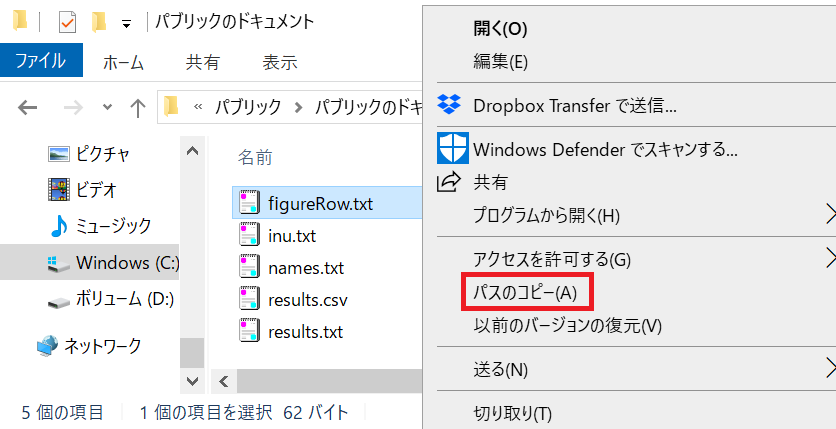Click the up arrow navigation button
Viewport: 836px width, 429px height.
(x=138, y=107)
